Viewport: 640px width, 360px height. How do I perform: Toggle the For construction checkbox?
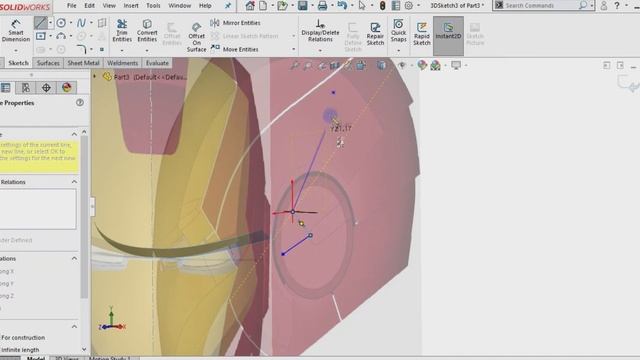[22, 338]
